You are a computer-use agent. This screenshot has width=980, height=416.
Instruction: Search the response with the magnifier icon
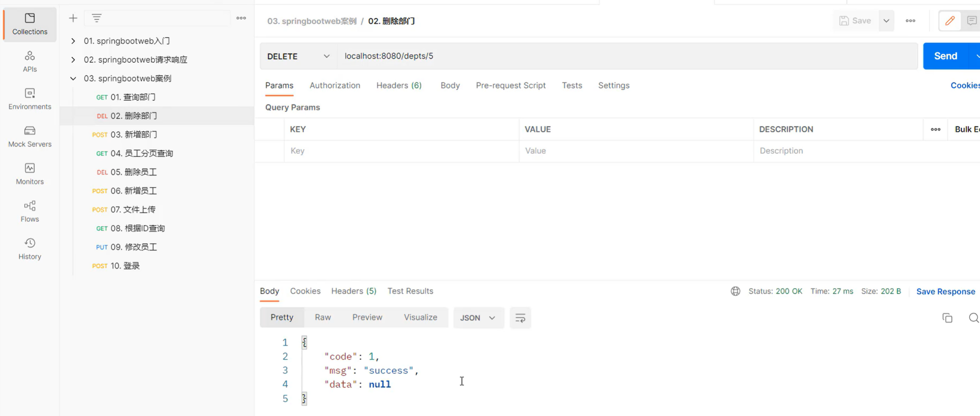point(974,318)
